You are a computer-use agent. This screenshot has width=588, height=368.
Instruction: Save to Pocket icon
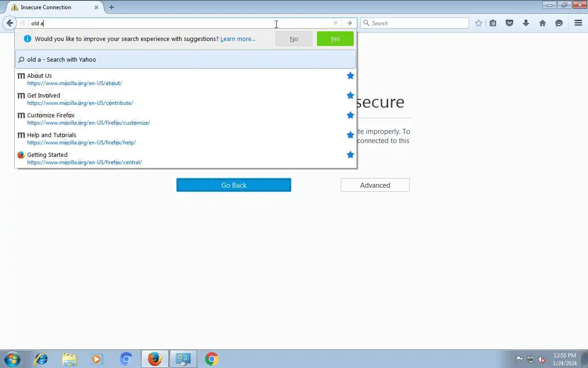click(x=509, y=23)
